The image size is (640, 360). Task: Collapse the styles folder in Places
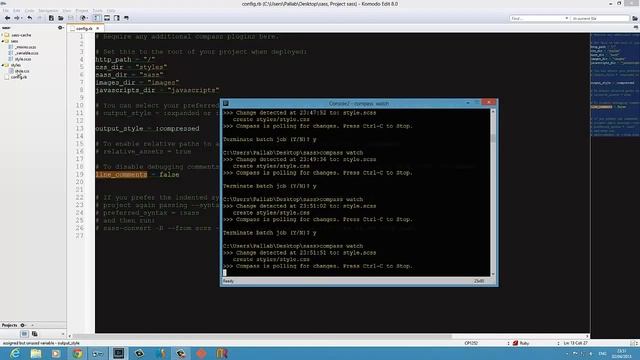pyautogui.click(x=2, y=65)
